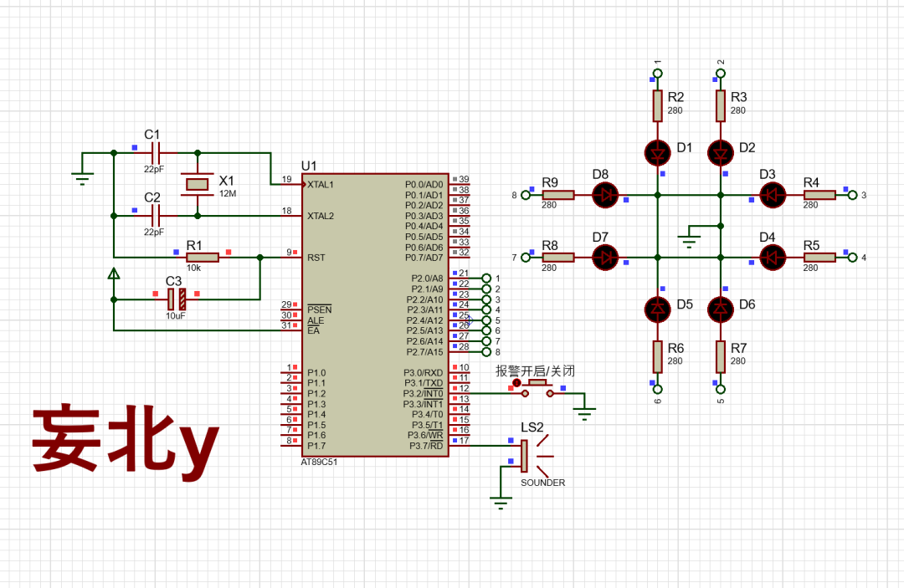
Task: Click terminal 8 left of R9
Action: (525, 195)
